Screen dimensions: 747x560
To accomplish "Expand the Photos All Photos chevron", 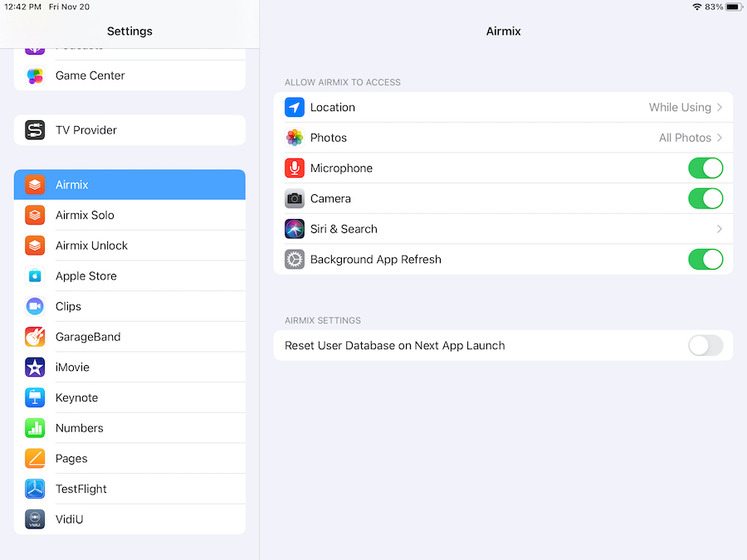I will (719, 138).
